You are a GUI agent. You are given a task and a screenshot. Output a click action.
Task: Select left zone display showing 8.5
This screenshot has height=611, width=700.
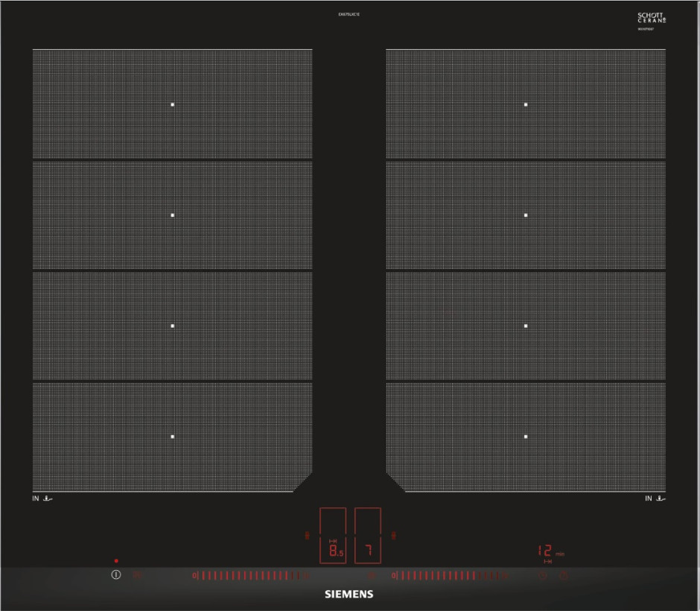pos(333,552)
